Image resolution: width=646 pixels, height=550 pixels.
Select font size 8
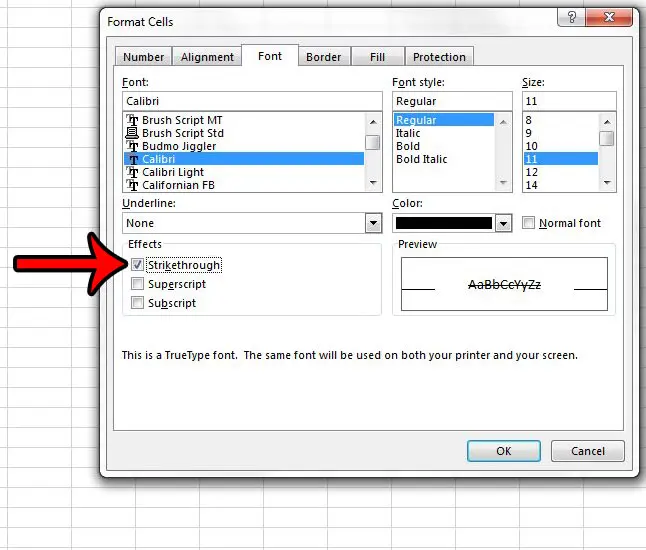point(561,120)
